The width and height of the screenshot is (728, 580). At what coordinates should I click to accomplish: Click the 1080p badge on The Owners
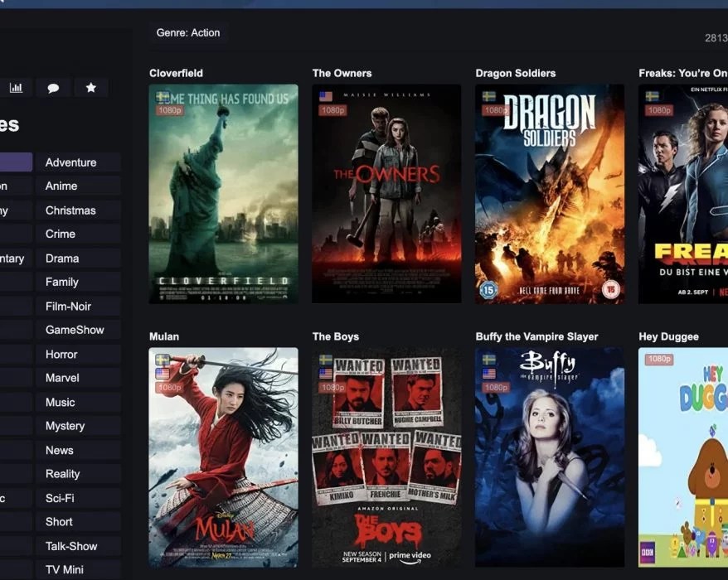(332, 110)
